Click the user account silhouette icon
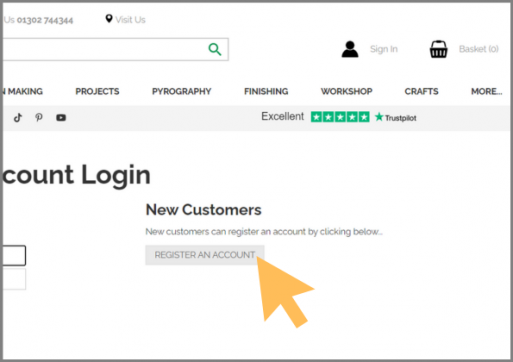 [x=350, y=49]
